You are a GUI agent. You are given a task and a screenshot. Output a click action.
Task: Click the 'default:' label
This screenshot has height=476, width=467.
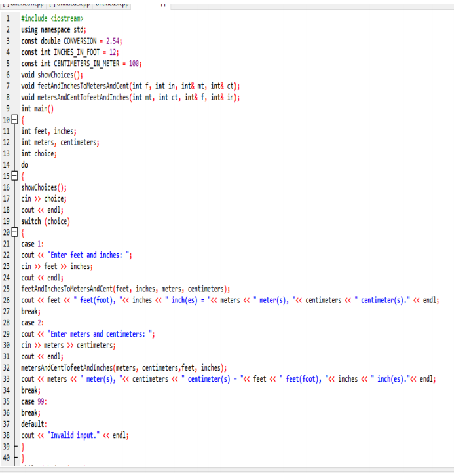tap(34, 424)
